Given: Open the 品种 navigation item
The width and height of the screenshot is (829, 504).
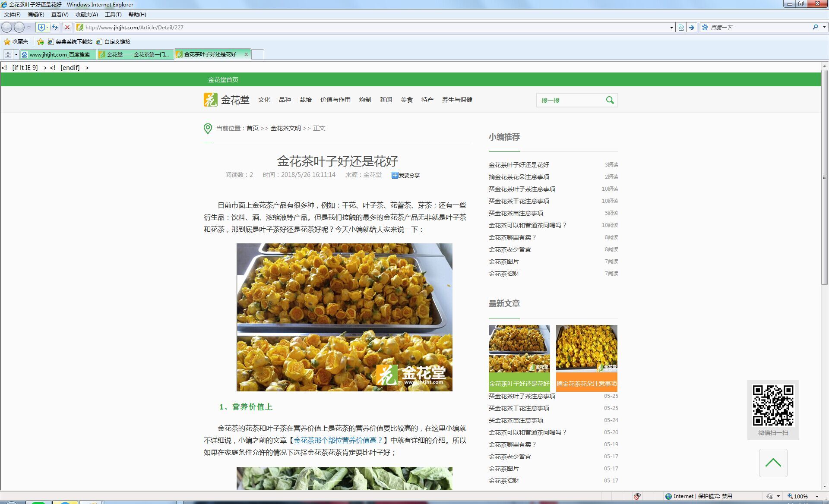Looking at the screenshot, I should tap(285, 100).
